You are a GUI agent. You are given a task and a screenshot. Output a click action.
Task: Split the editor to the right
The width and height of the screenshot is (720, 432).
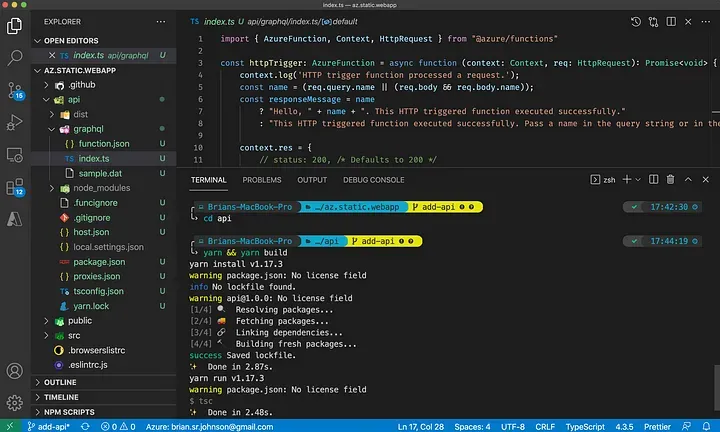click(x=671, y=22)
